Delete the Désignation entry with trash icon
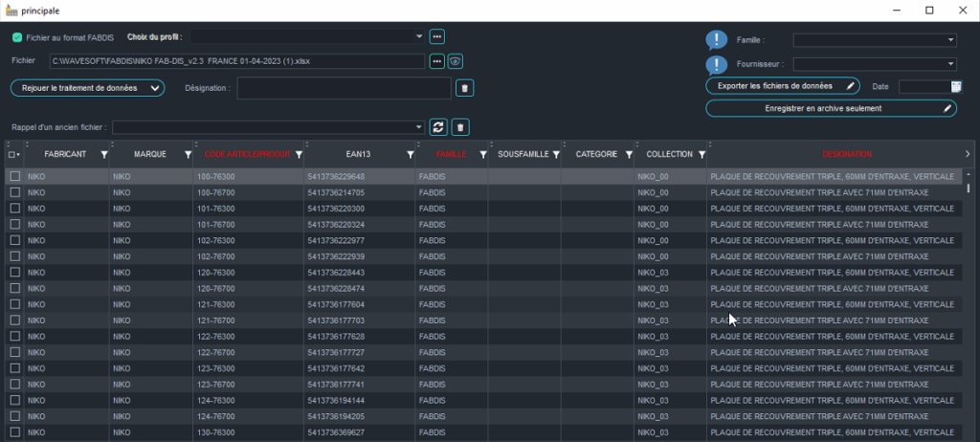This screenshot has height=442, width=980. click(x=464, y=88)
